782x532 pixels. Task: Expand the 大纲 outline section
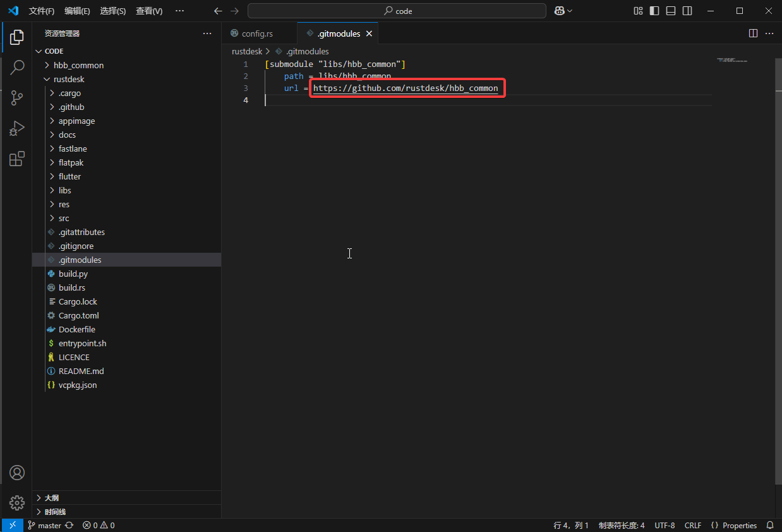pyautogui.click(x=52, y=498)
